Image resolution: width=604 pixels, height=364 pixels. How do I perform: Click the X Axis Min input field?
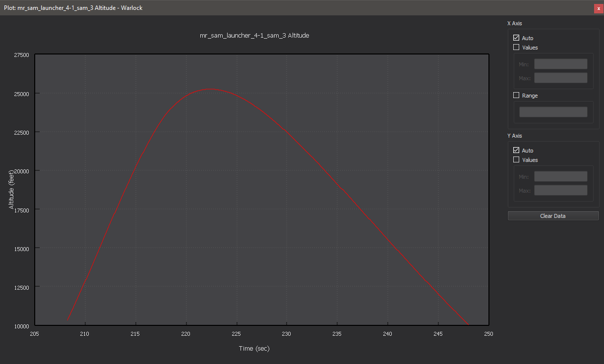click(561, 64)
